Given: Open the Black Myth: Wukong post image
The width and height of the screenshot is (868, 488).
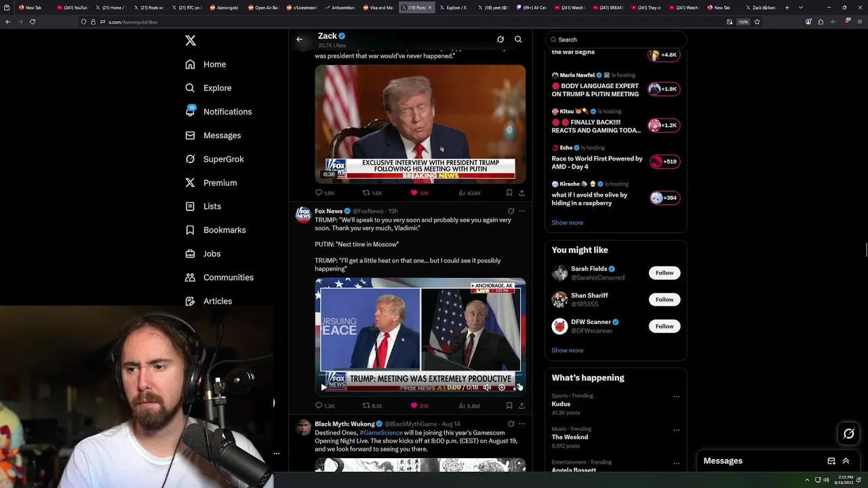Looking at the screenshot, I should tap(420, 465).
